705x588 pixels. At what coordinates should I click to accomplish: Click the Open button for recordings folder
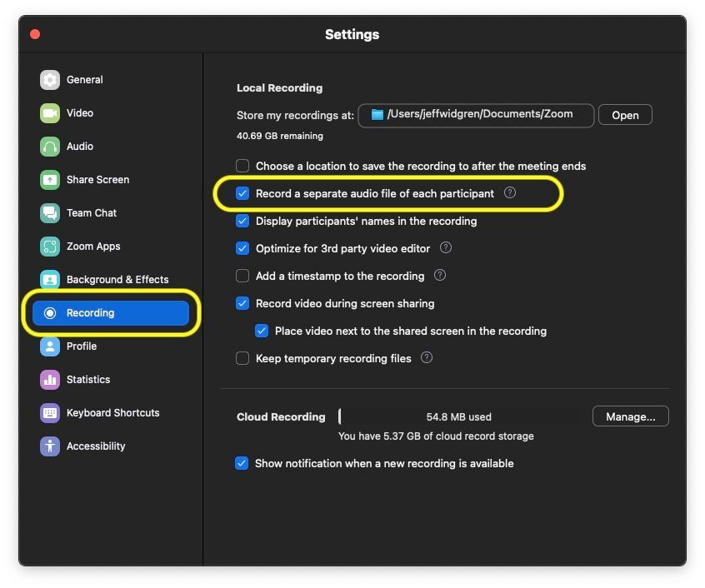625,115
